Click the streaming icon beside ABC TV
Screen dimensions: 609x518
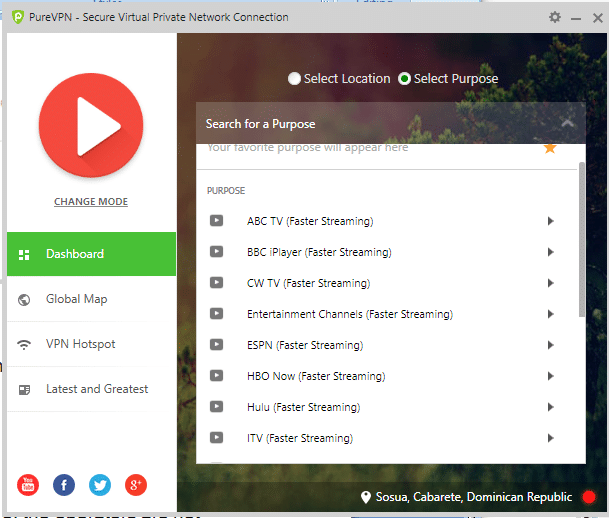(x=216, y=221)
